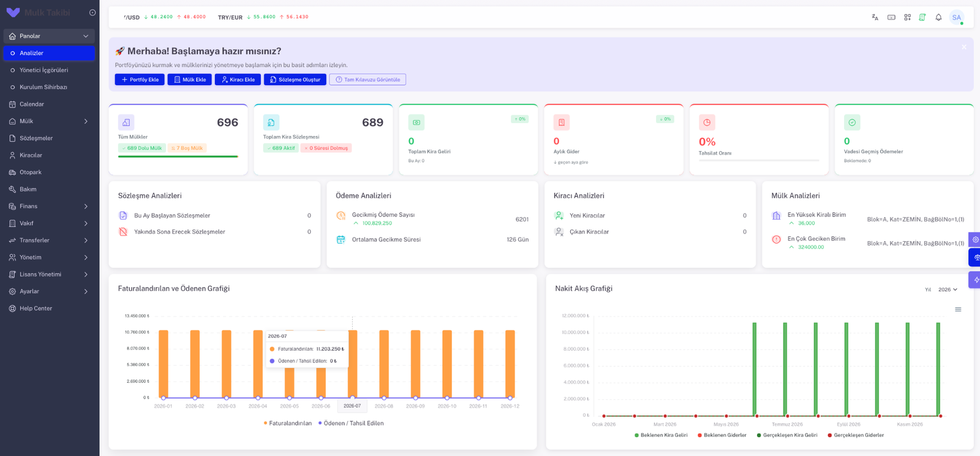Open the keyboard shortcuts icon

tap(891, 17)
